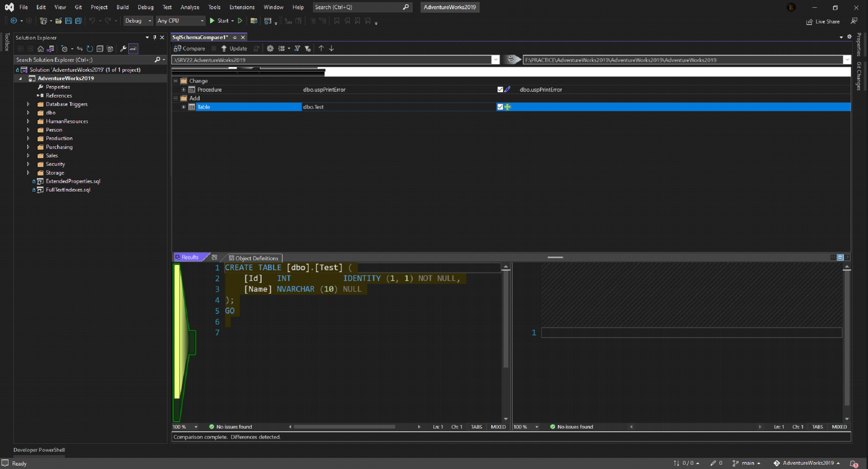Uncheck the dbo.uspPrintError procedure checkbox
868x469 pixels.
[500, 89]
